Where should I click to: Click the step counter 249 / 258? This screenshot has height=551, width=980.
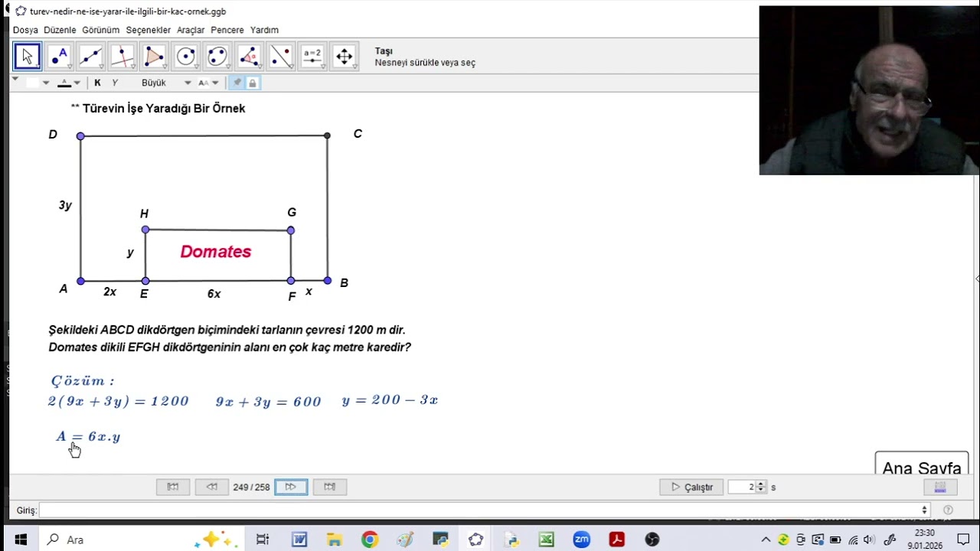pyautogui.click(x=251, y=487)
